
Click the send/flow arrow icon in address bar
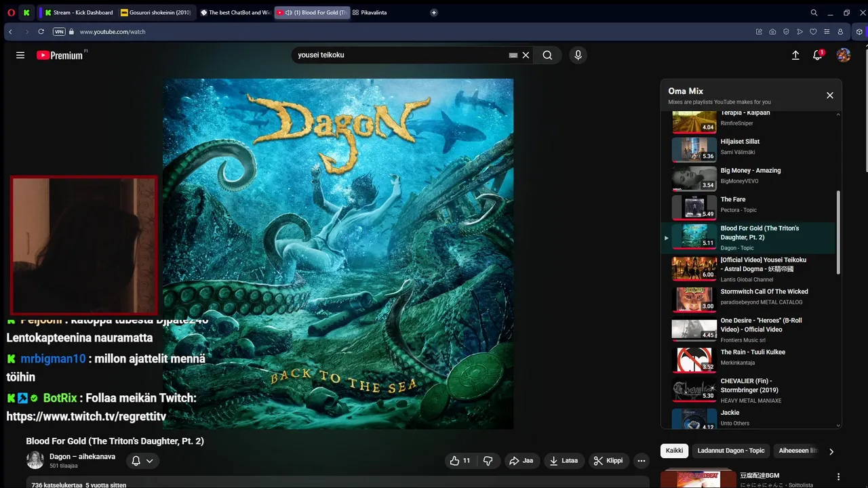[800, 32]
